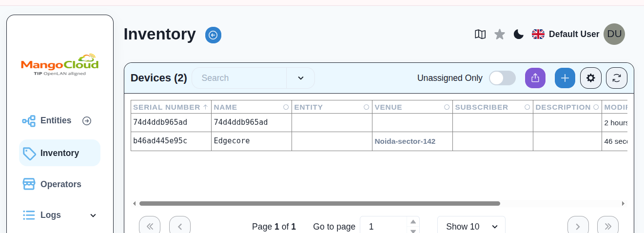
Task: Expand the Logs sidebar menu
Action: pos(93,215)
